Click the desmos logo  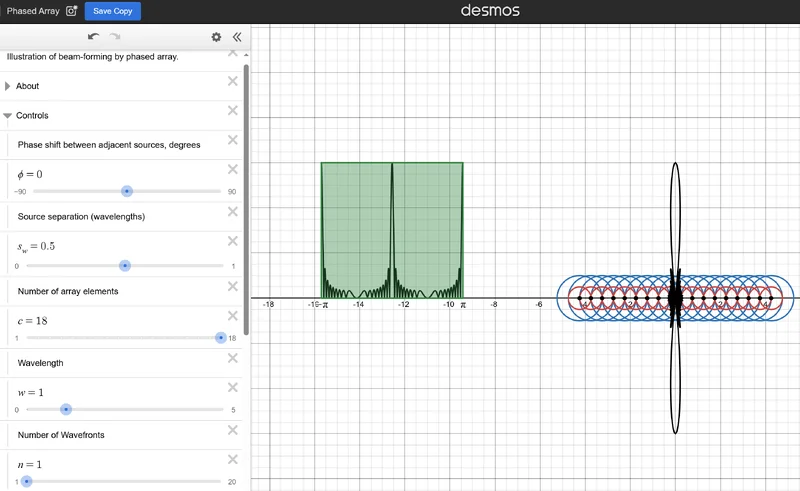[x=489, y=11]
